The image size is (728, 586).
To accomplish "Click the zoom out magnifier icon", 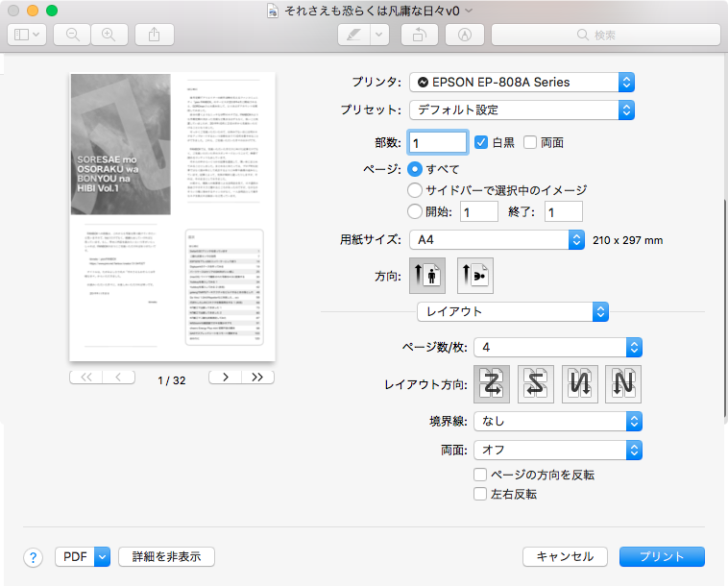I will [x=72, y=35].
